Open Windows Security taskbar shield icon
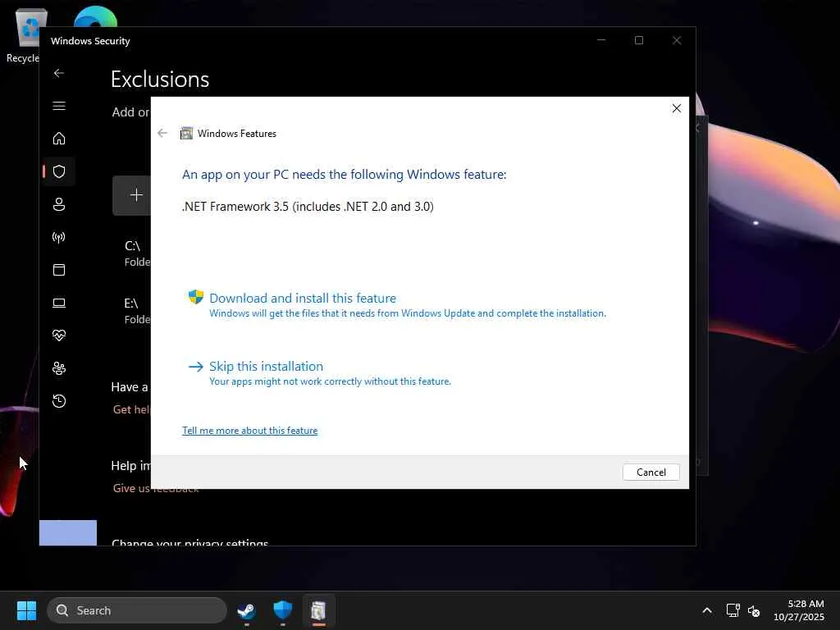Screen dimensions: 840x630 pyautogui.click(x=283, y=610)
